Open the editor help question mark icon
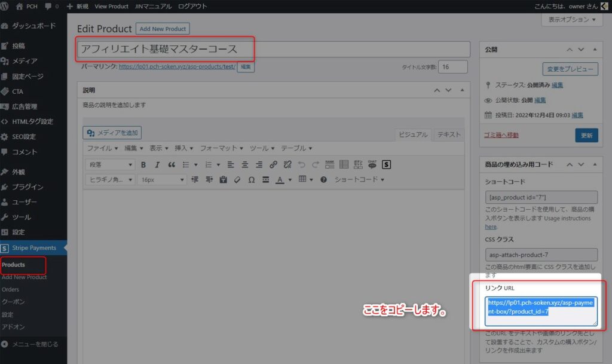Image resolution: width=612 pixels, height=364 pixels. [x=323, y=179]
